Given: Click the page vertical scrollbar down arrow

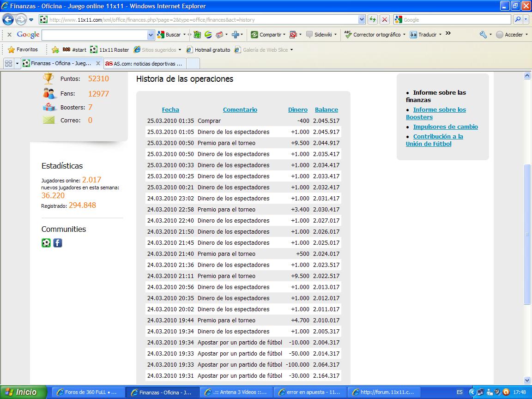Looking at the screenshot, I should click(x=527, y=380).
